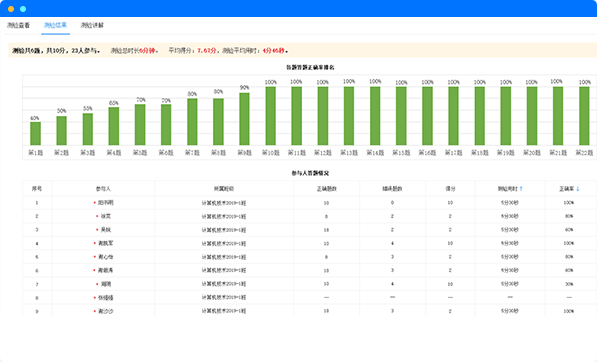Click the 5分30秒 time cell in row 5
Screen dimensions: 597x362
point(510,257)
